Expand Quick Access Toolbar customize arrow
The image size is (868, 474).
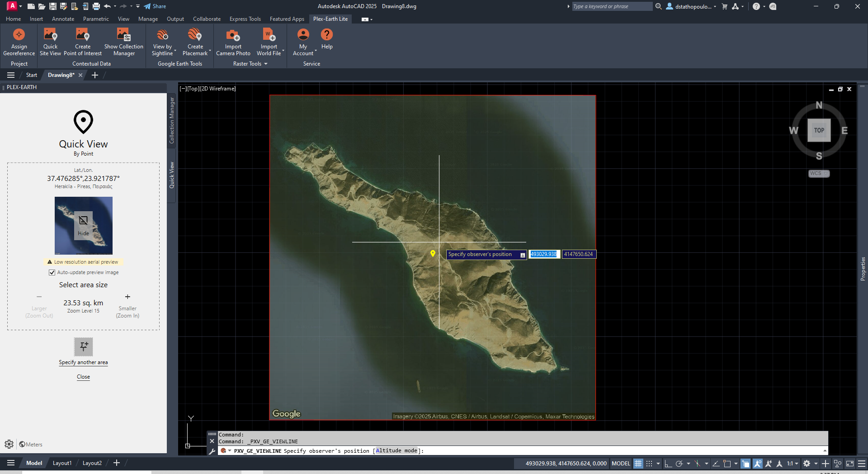pos(138,6)
